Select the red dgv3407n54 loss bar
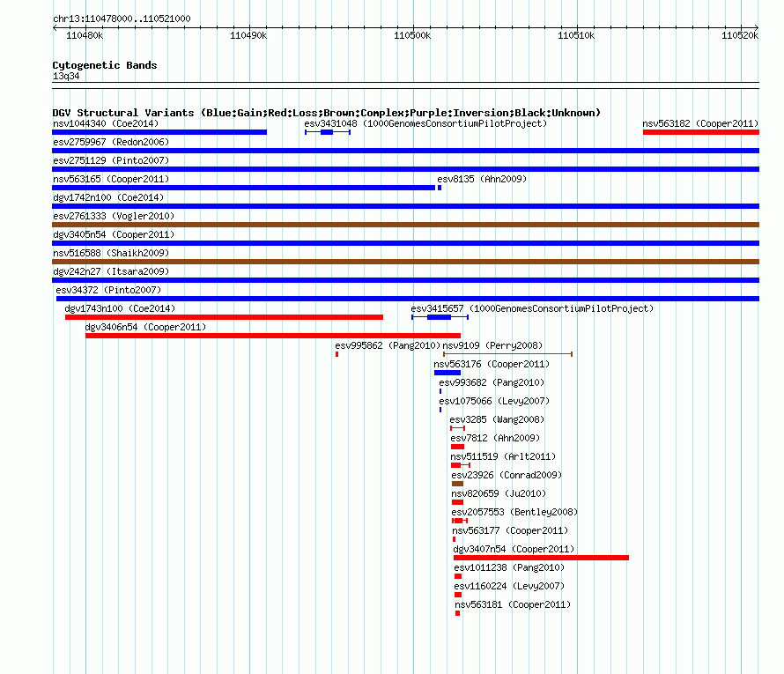 [x=541, y=558]
